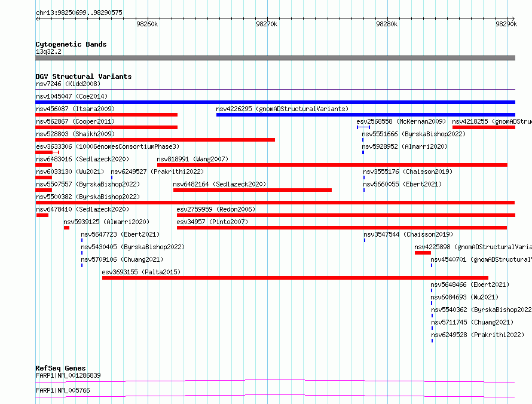Select nsv5648466 (Ebert2021) label

point(470,284)
